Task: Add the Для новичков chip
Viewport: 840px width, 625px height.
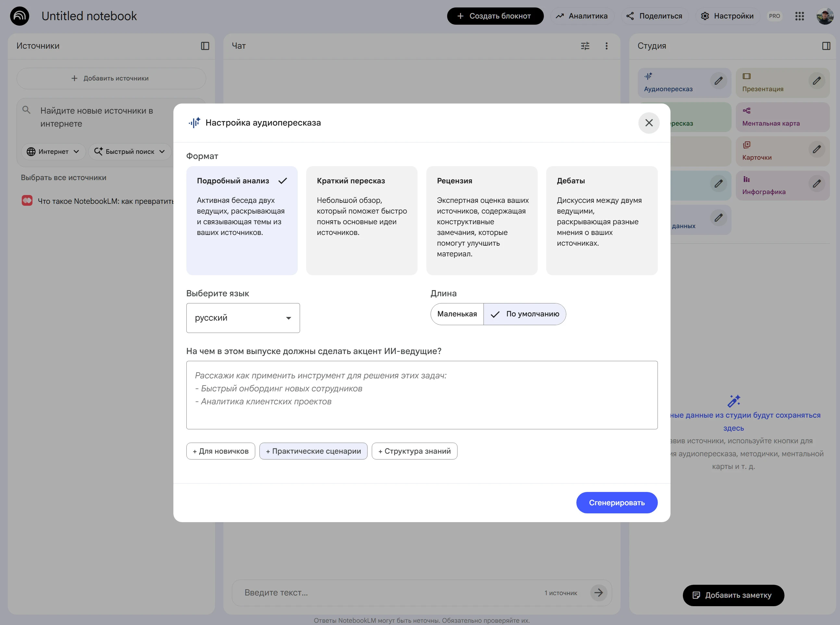Action: (x=220, y=451)
